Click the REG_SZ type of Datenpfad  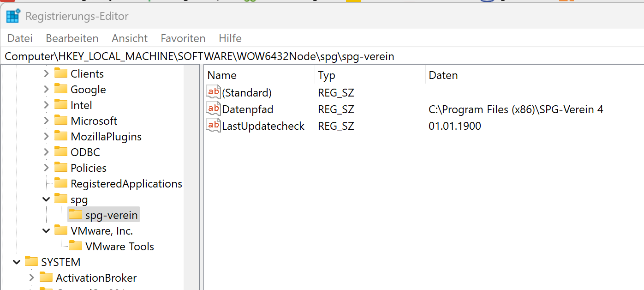click(336, 109)
